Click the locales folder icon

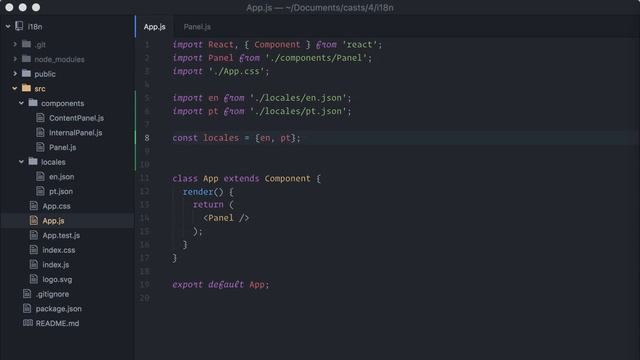point(33,161)
